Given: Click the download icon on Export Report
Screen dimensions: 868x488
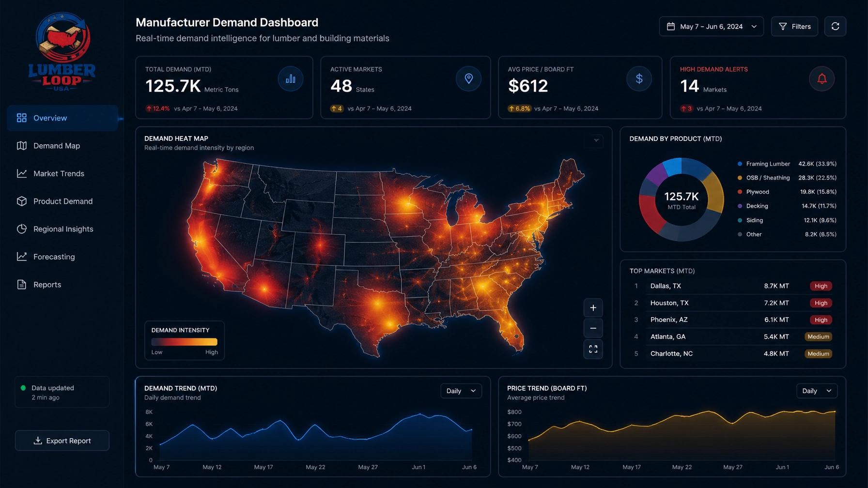Looking at the screenshot, I should click(38, 441).
